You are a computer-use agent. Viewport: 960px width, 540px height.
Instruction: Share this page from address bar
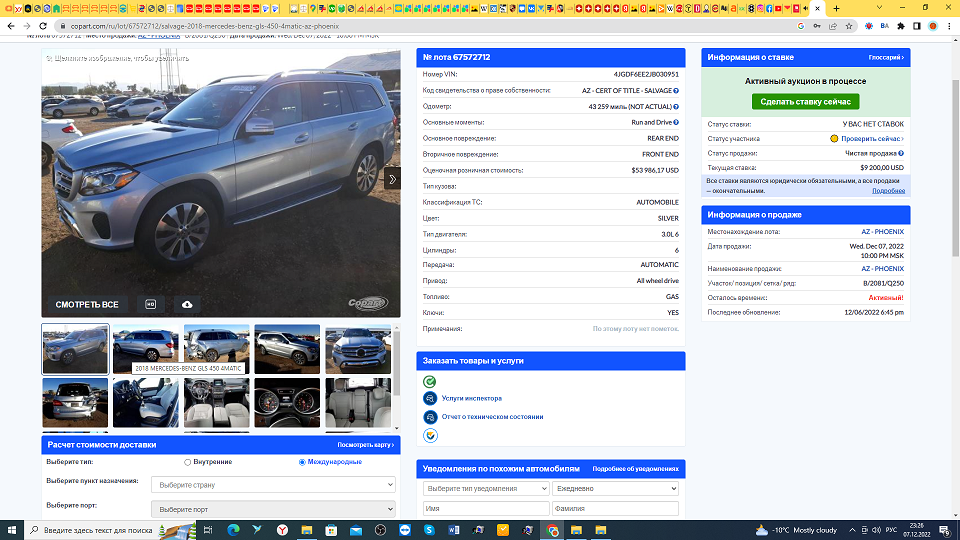point(833,26)
